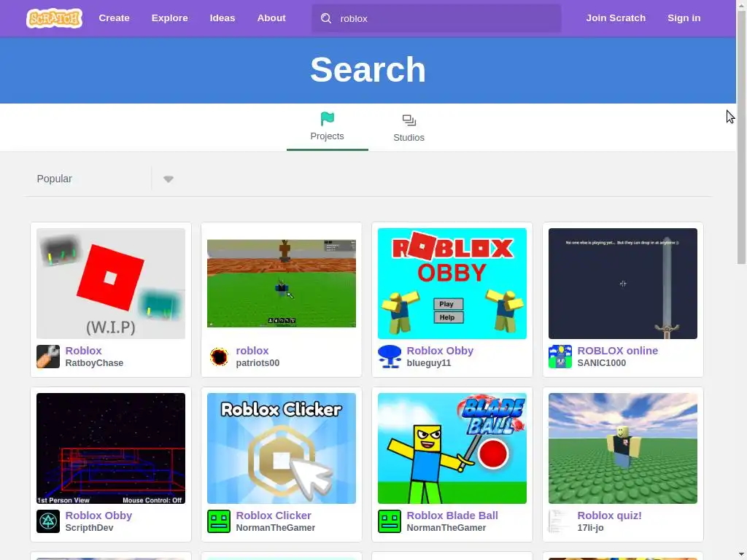Open ScripthDev username
The height and width of the screenshot is (560, 747).
[89, 528]
